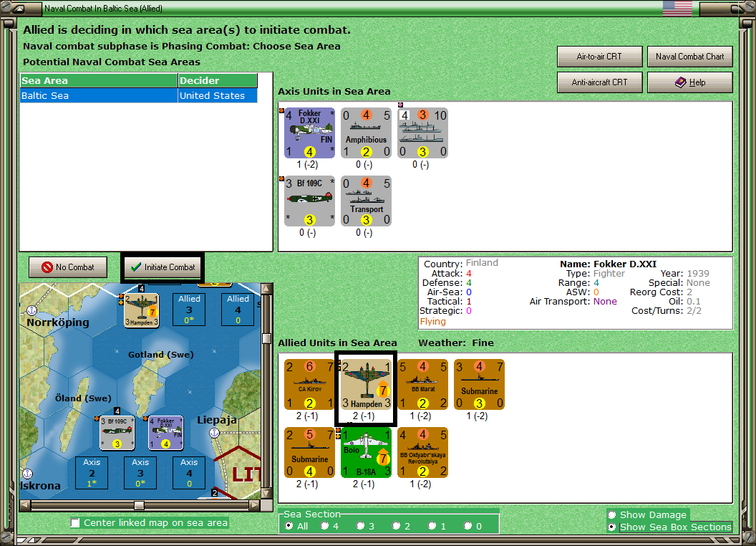Enable Center linked map on sea area
The width and height of the screenshot is (756, 546).
(x=75, y=523)
